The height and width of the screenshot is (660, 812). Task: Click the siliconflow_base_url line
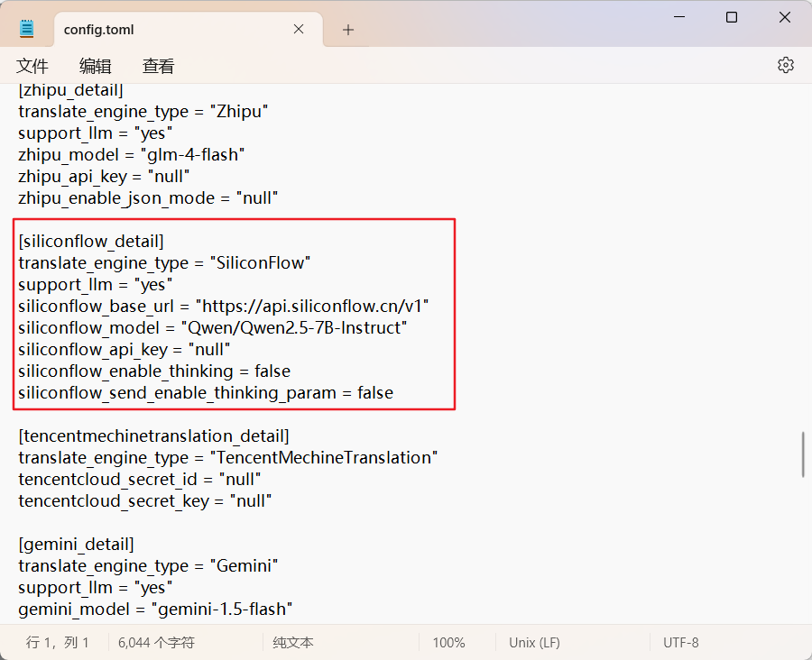pyautogui.click(x=224, y=307)
